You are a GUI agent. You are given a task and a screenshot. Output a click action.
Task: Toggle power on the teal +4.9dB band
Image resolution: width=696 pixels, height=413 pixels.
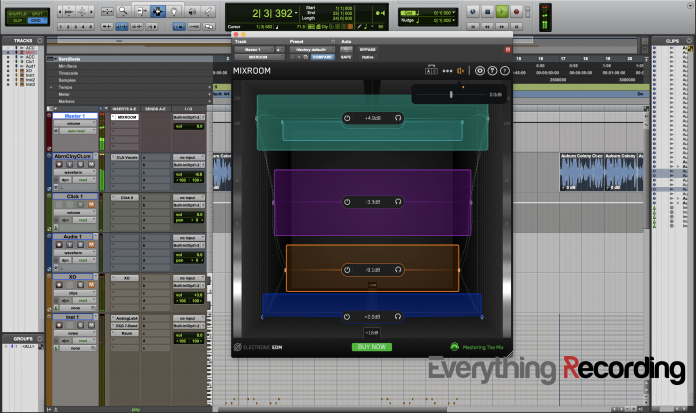(347, 118)
